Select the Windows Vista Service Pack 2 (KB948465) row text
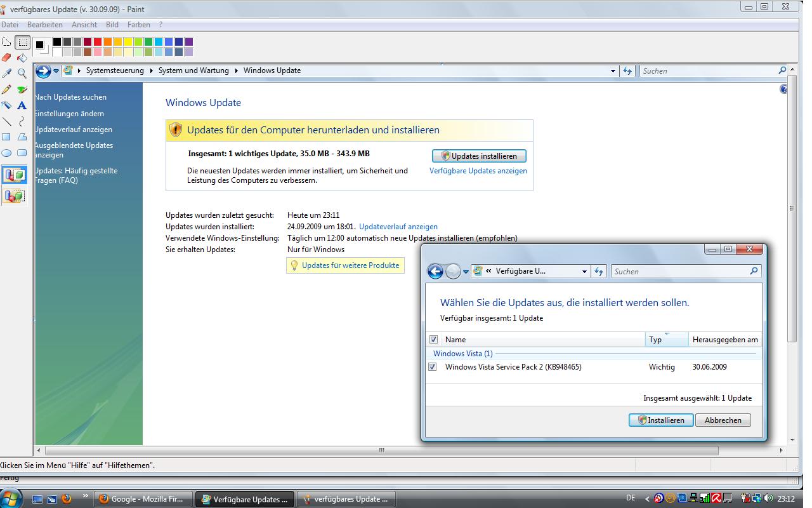 point(513,367)
